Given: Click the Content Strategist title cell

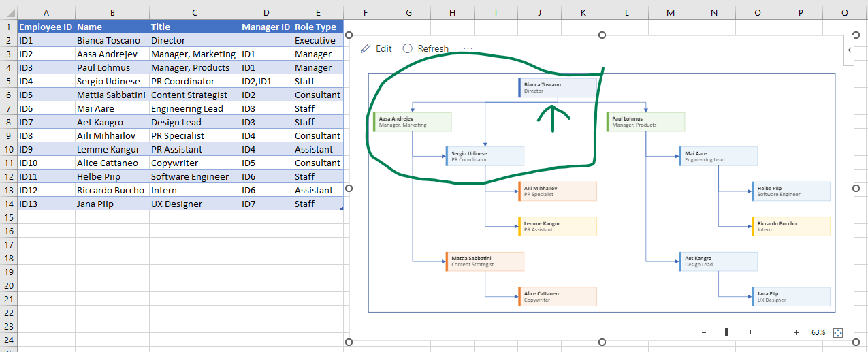Looking at the screenshot, I should point(194,95).
